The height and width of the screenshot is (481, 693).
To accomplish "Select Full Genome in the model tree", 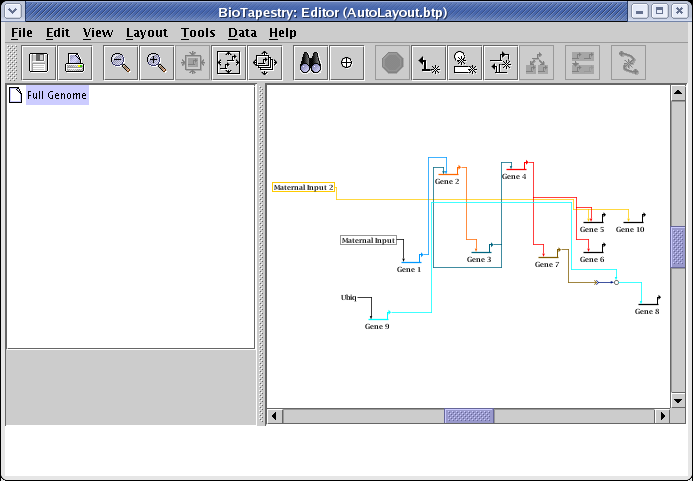I will (x=57, y=96).
